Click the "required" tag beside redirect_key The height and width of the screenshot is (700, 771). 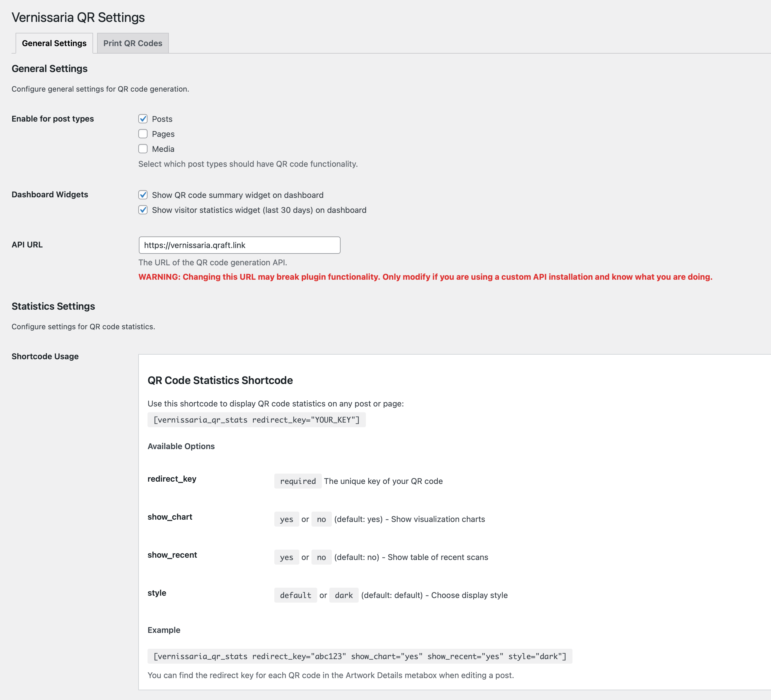pos(298,481)
